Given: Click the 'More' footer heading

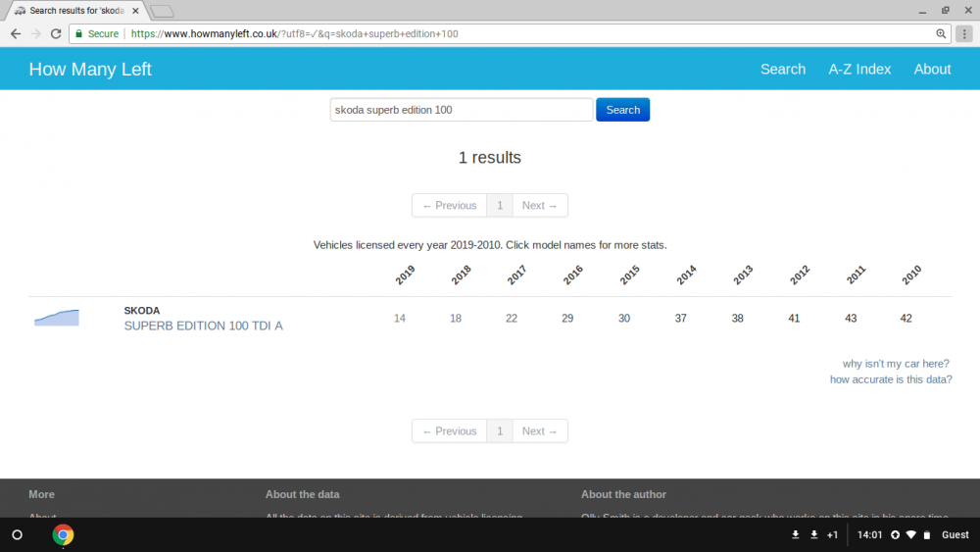Looking at the screenshot, I should pos(41,494).
